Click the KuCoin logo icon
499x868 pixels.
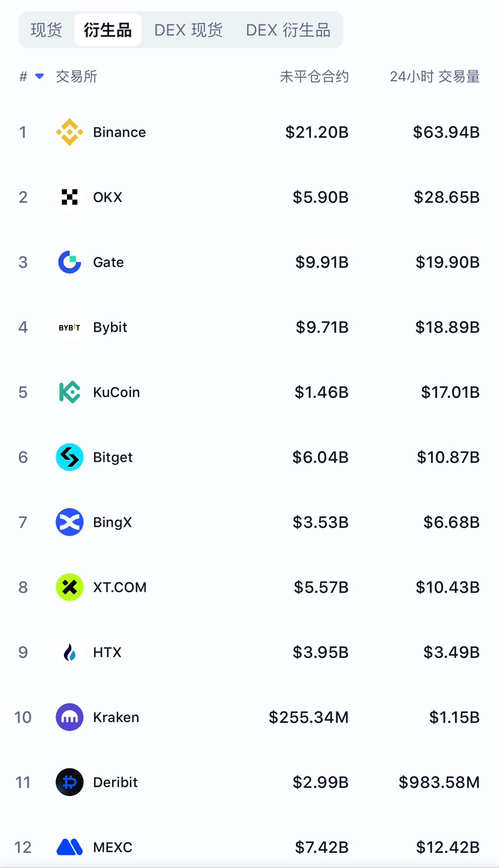(x=69, y=392)
